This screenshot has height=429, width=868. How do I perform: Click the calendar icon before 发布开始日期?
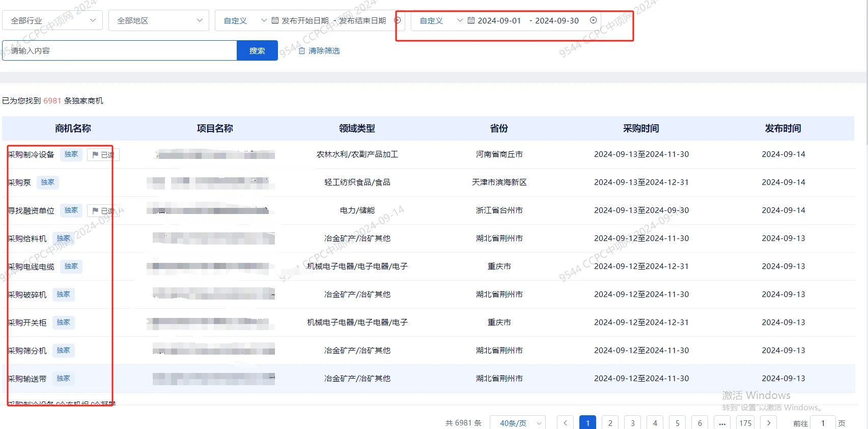coord(275,20)
